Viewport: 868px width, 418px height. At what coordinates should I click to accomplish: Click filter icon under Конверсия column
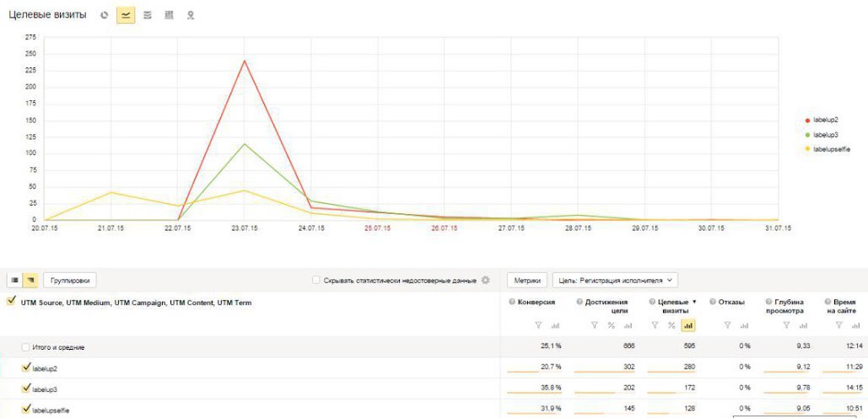coord(537,325)
